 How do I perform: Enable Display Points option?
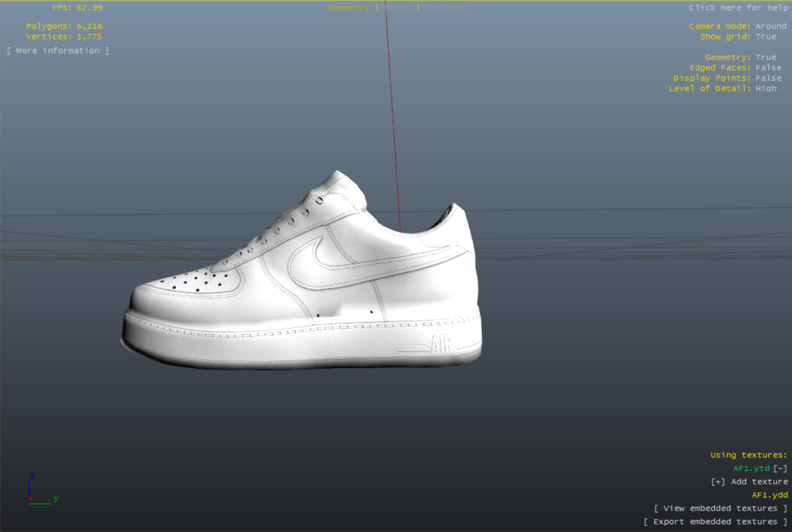pos(768,78)
